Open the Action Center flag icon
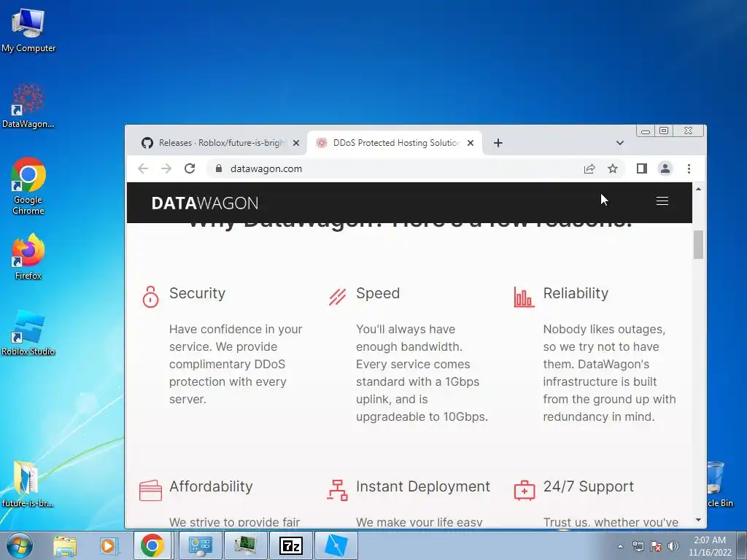Viewport: 747px width, 560px height. [x=656, y=546]
